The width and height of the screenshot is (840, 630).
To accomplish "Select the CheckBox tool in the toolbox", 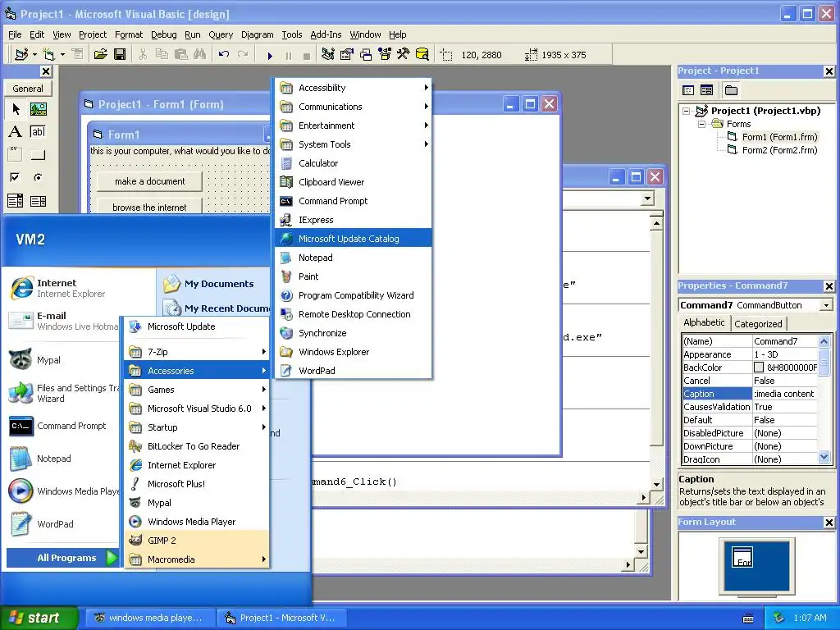I will (x=15, y=177).
